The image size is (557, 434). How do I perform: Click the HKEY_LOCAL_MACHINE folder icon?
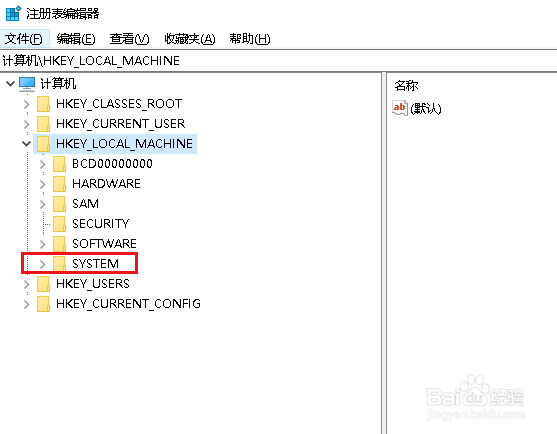(x=43, y=144)
